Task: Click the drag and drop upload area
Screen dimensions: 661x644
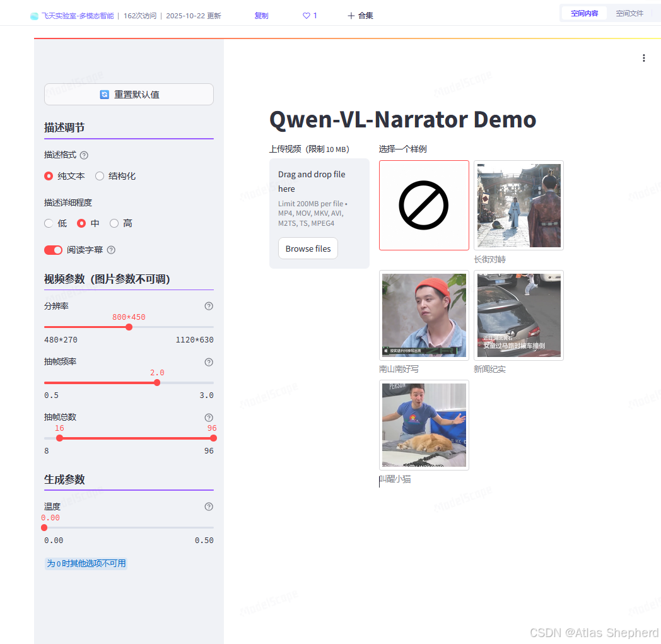Action: [x=320, y=214]
